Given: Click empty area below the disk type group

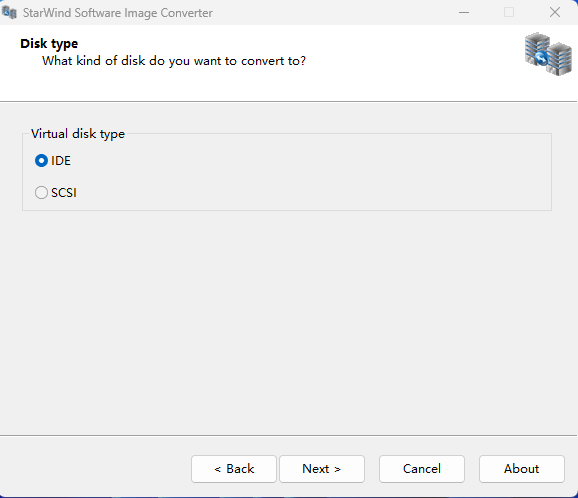Looking at the screenshot, I should coord(288,321).
